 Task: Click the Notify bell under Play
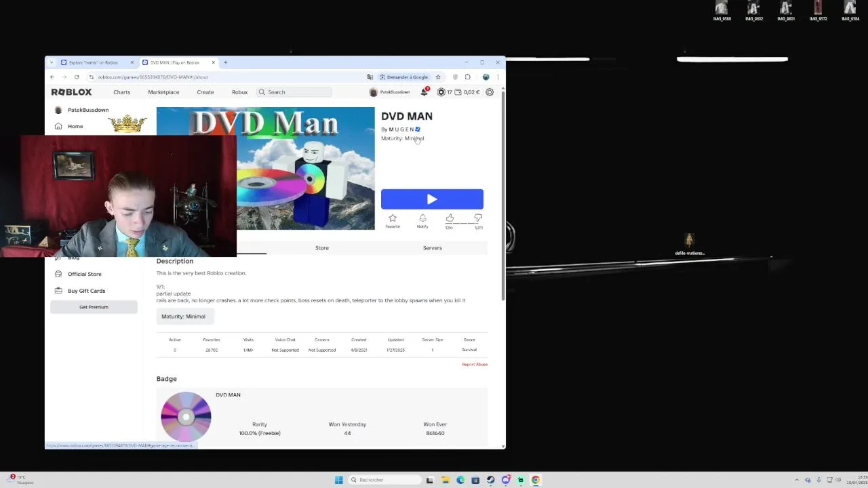pyautogui.click(x=422, y=218)
